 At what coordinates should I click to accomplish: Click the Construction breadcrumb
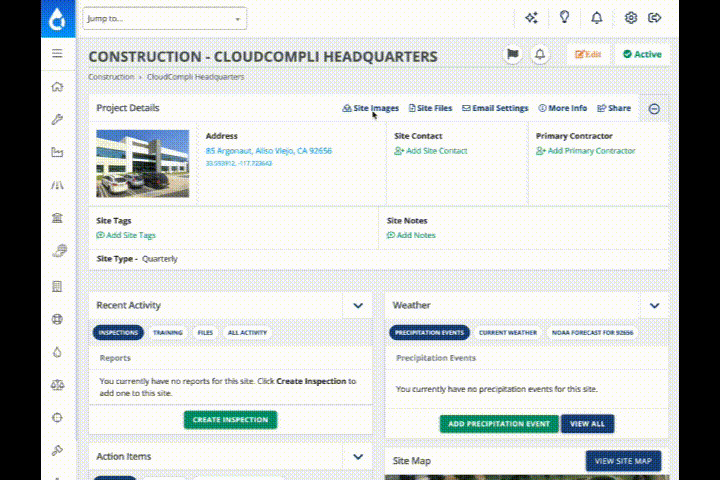click(111, 77)
